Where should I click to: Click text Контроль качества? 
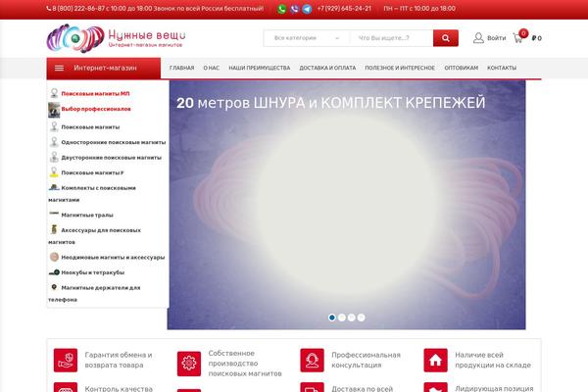pyautogui.click(x=119, y=389)
